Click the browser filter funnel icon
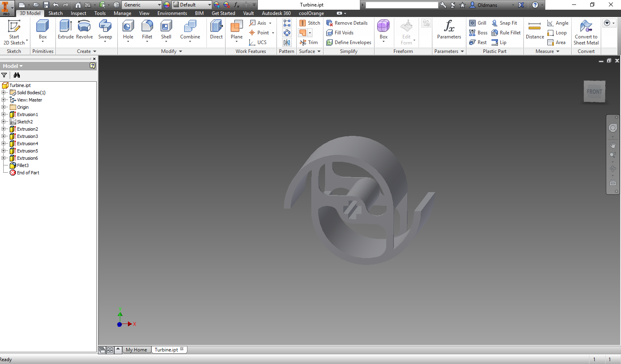 click(4, 75)
